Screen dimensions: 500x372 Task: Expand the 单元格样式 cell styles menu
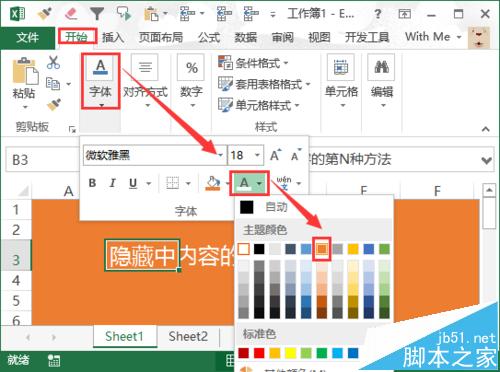(259, 105)
